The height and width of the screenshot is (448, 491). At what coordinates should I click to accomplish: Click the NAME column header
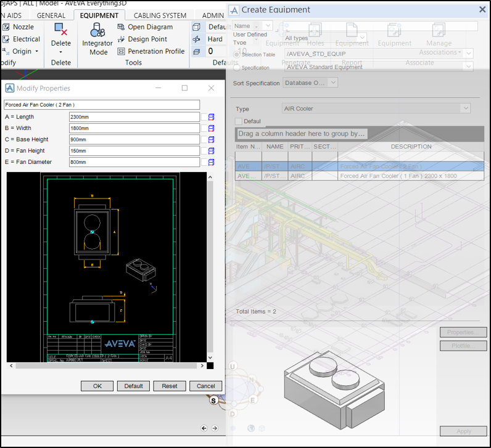pos(274,147)
